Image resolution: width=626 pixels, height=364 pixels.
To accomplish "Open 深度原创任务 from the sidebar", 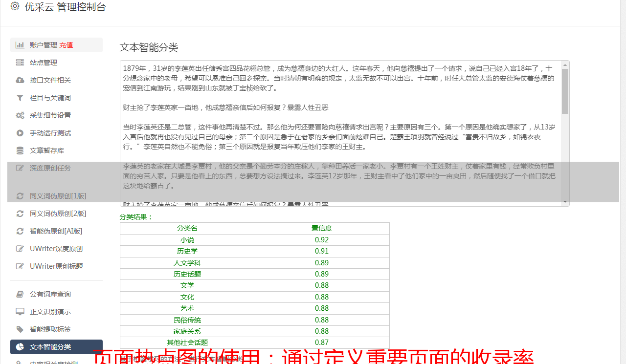I will click(x=56, y=168).
